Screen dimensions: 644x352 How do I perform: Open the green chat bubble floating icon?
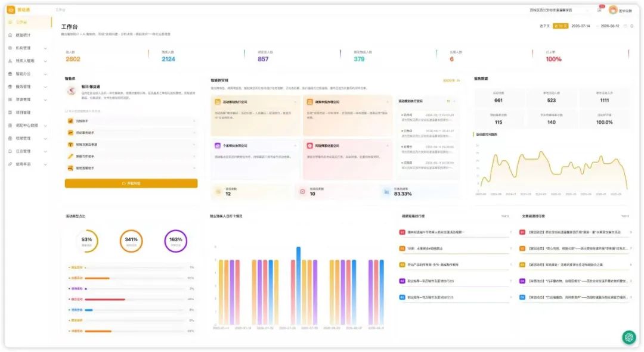(629, 337)
